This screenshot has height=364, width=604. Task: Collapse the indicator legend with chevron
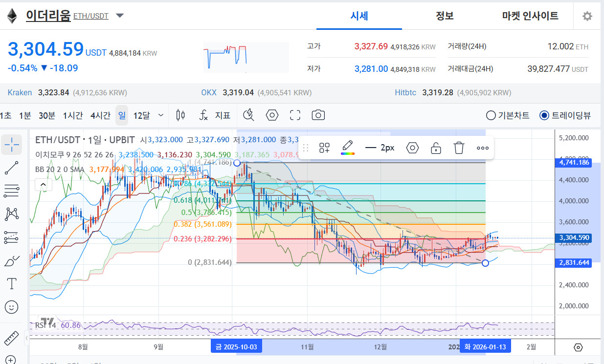(44, 185)
